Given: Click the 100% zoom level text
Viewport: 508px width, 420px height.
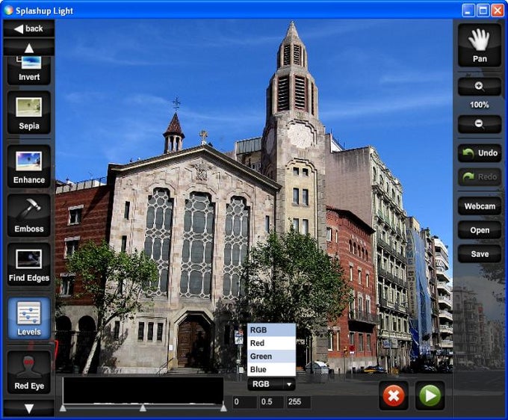Looking at the screenshot, I should coord(480,105).
